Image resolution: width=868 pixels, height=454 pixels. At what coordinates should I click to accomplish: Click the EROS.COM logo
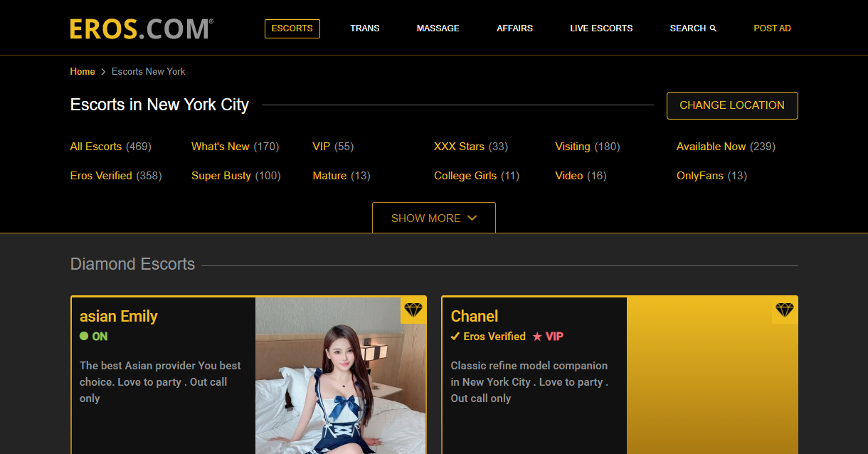coord(141,28)
